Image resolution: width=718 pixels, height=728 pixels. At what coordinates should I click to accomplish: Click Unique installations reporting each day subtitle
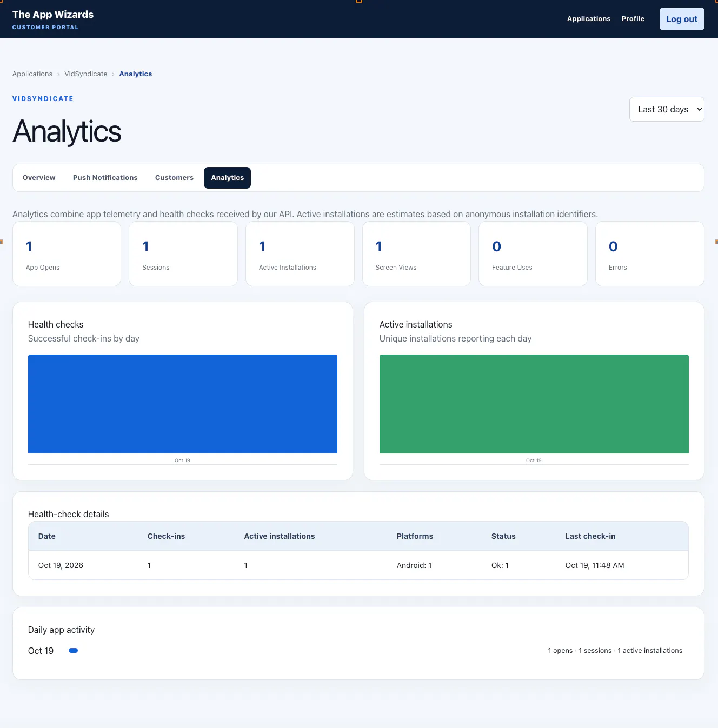click(x=455, y=338)
